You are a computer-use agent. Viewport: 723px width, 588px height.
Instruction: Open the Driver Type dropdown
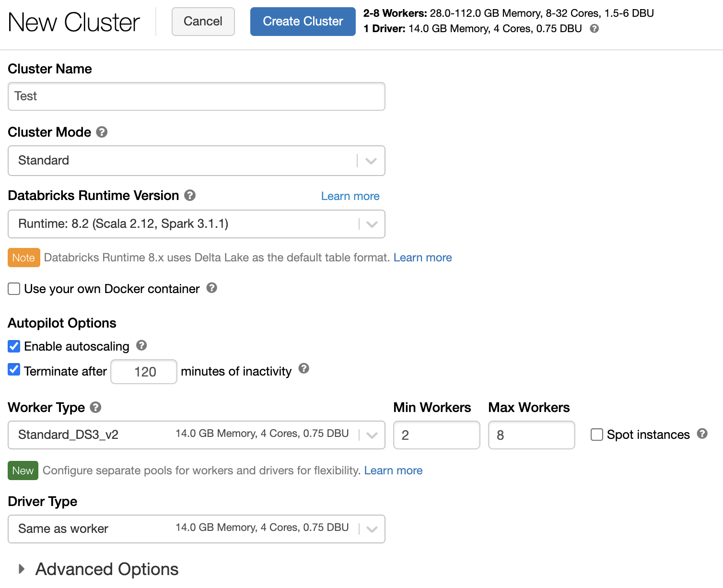coord(372,529)
